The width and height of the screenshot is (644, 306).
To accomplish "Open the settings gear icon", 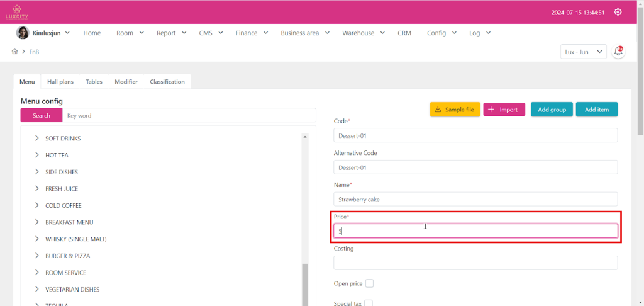I will click(618, 12).
